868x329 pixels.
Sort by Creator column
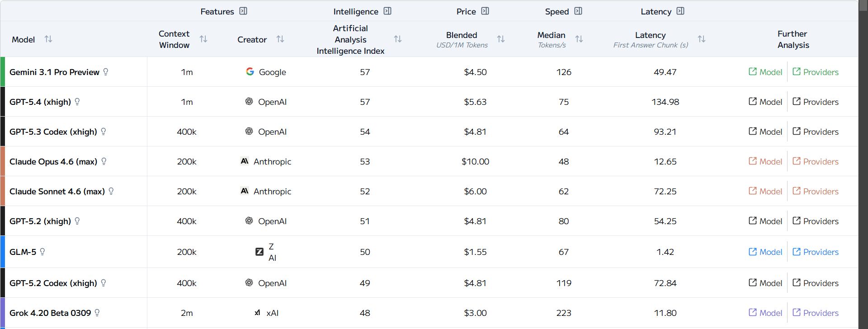click(280, 39)
